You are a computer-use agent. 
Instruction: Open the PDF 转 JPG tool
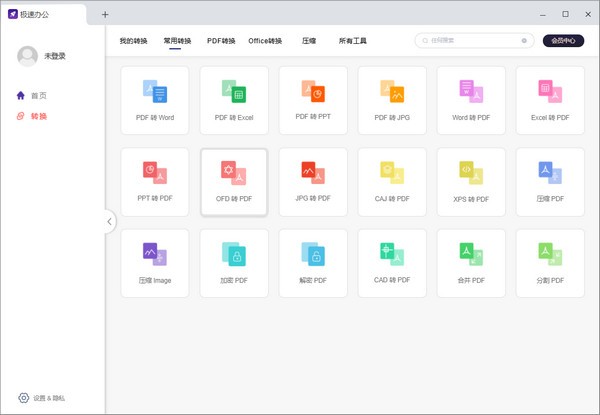(x=392, y=94)
